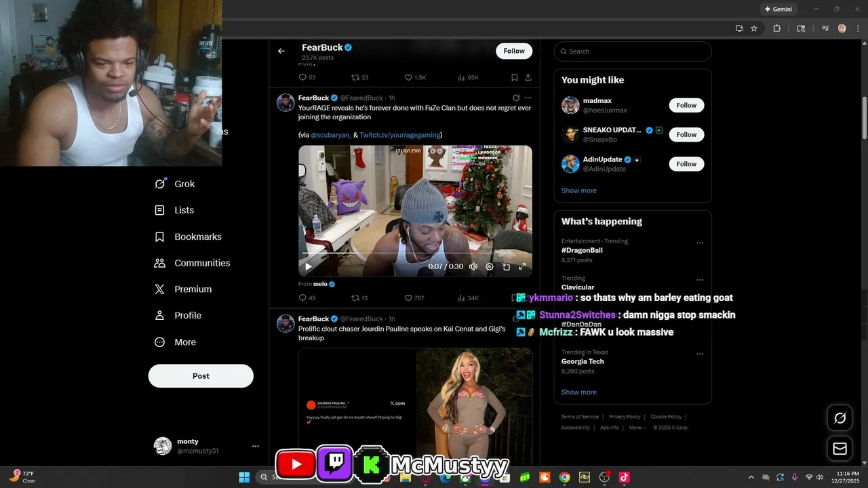Open Grok from the sidebar
Viewport: 868px width, 488px height.
coord(175,184)
